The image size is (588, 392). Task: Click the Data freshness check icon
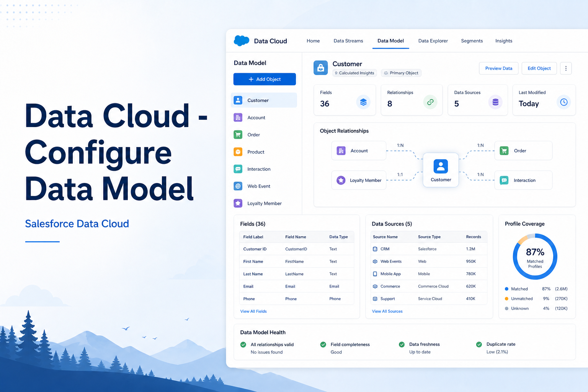tap(402, 345)
